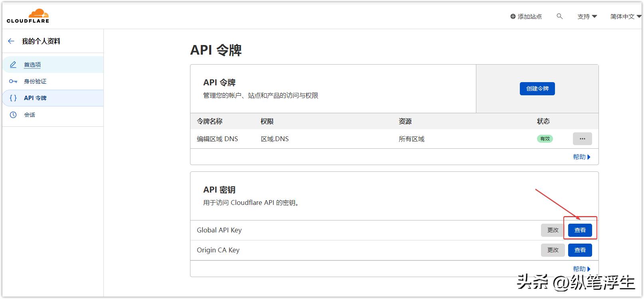This screenshot has width=644, height=299.
Task: Click the Origin CA Key label
Action: point(218,250)
